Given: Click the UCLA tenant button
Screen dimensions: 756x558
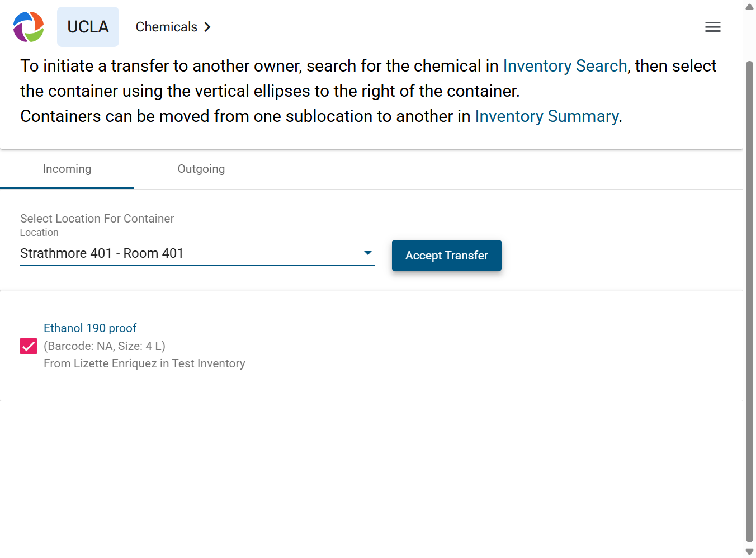Looking at the screenshot, I should [88, 27].
